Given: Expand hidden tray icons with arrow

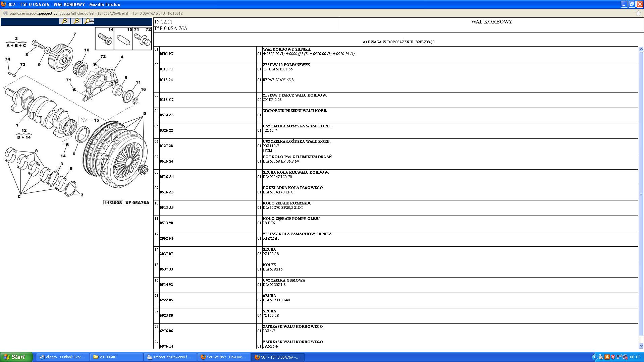Looking at the screenshot, I should [594, 357].
